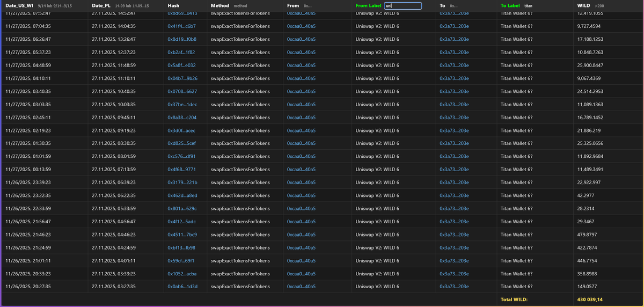
Task: Open To address in the 11/26 23:39:23 row
Action: [454, 182]
